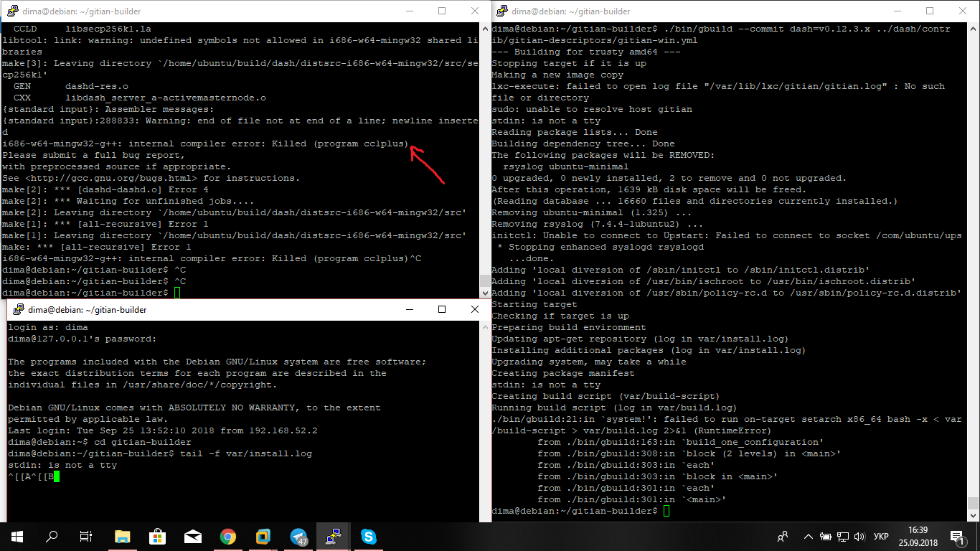
Task: Open taskbar Search magnifier
Action: coord(52,536)
